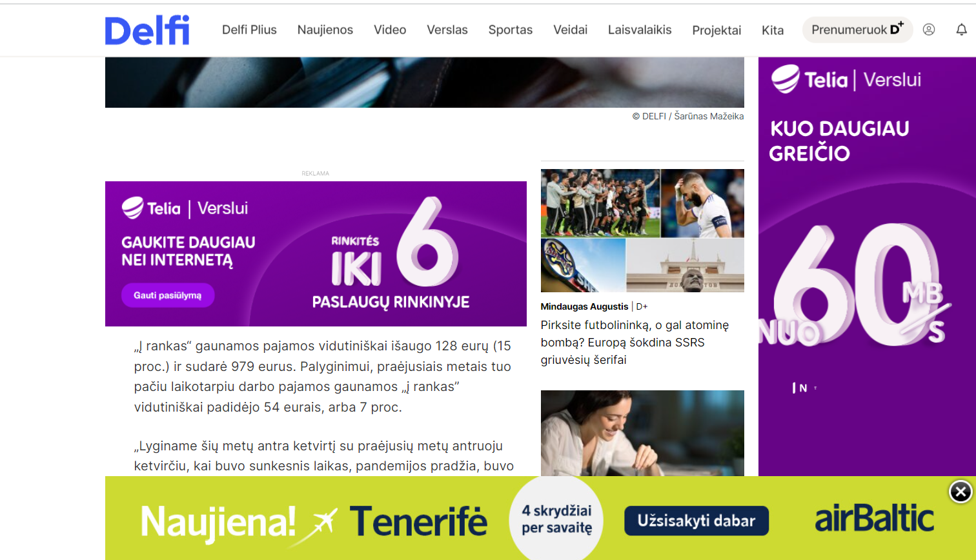Click photo credit DELFI / Šarūnas Mažeika
Screen dimensions: 976x560
point(688,116)
